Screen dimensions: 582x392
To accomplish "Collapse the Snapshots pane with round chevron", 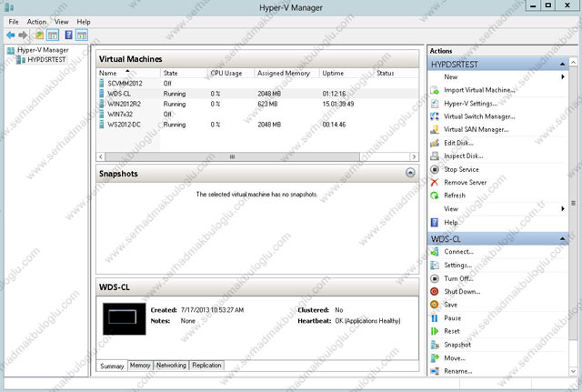I will tap(410, 173).
